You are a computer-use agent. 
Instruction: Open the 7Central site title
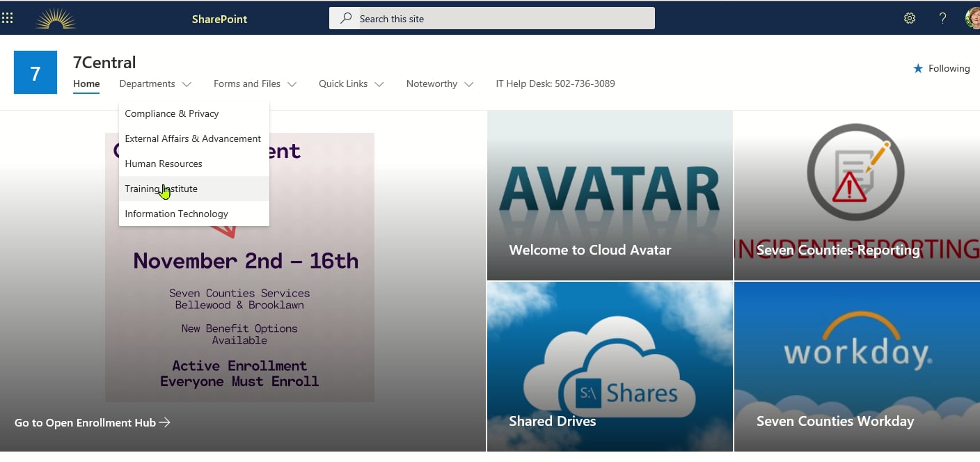tap(104, 63)
